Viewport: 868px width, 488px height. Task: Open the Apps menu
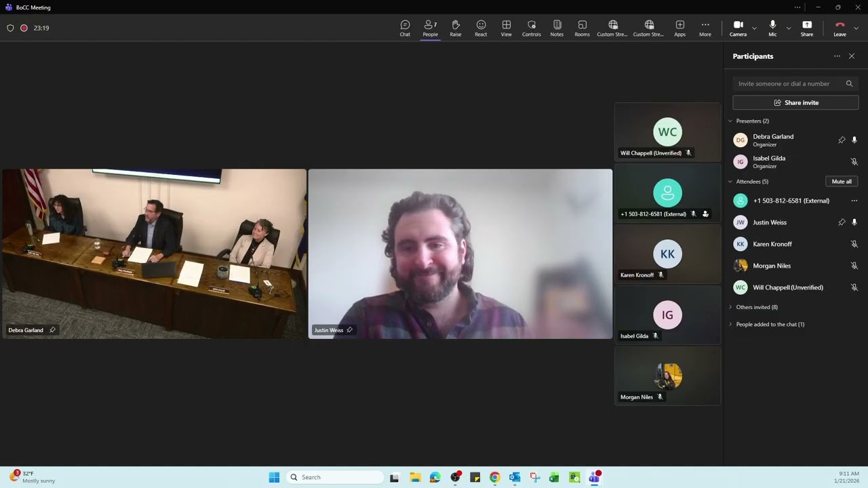coord(679,28)
